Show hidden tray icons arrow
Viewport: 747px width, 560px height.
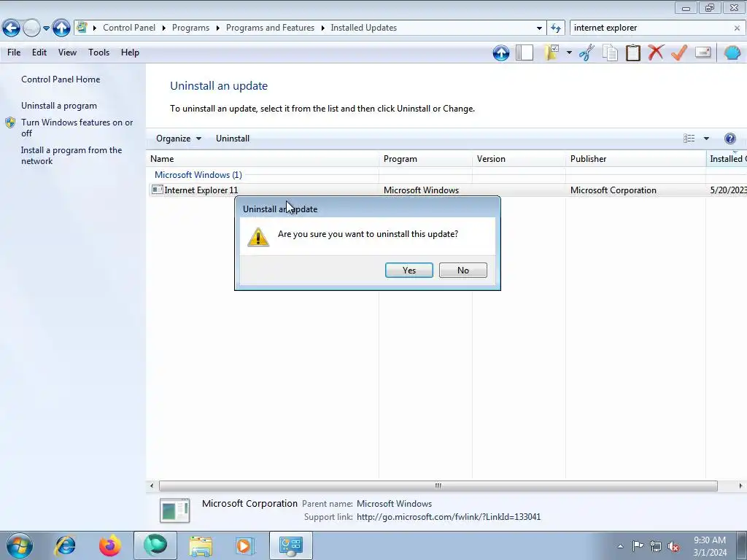click(x=620, y=547)
